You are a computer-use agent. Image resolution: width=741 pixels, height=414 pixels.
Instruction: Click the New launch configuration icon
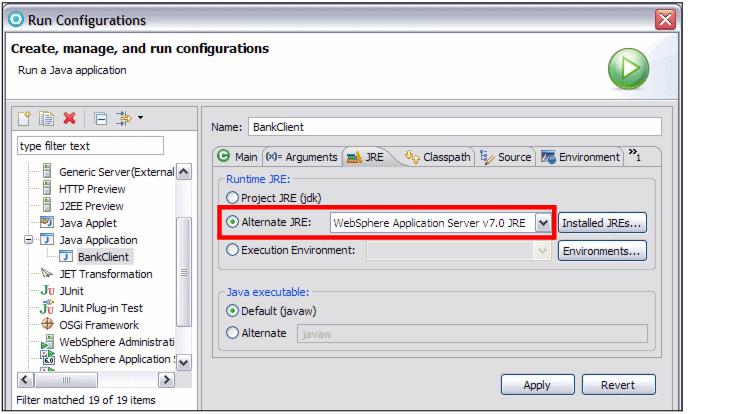point(24,118)
